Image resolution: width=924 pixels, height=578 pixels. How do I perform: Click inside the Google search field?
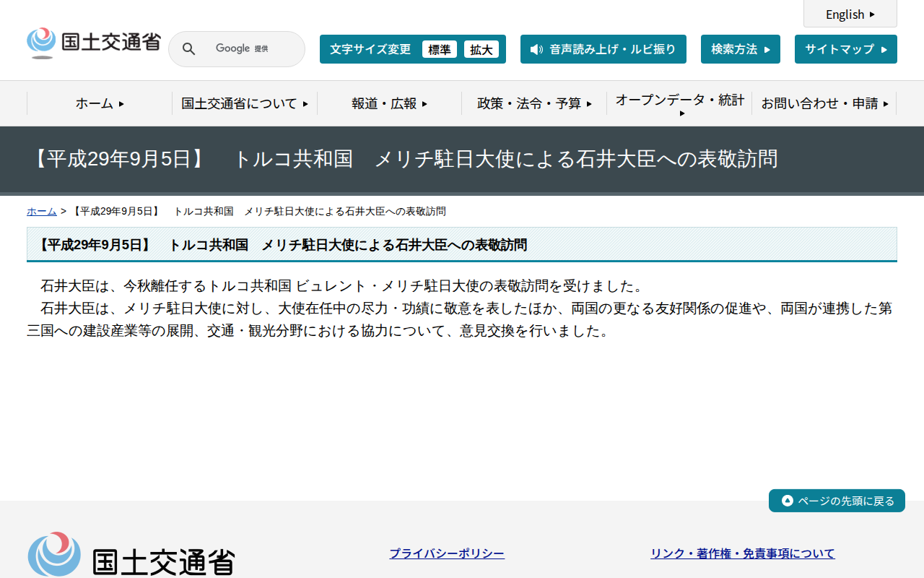point(245,48)
